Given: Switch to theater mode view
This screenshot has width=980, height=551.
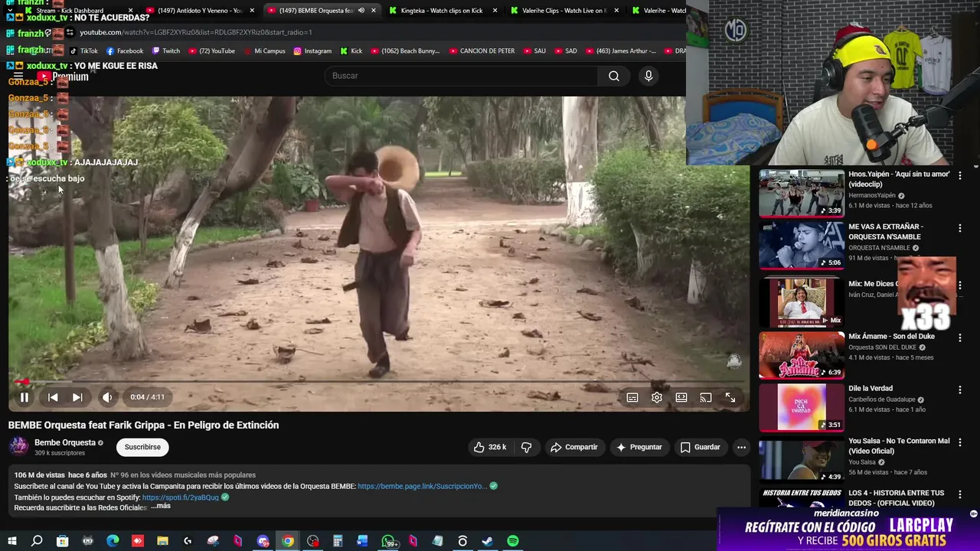Looking at the screenshot, I should [681, 398].
